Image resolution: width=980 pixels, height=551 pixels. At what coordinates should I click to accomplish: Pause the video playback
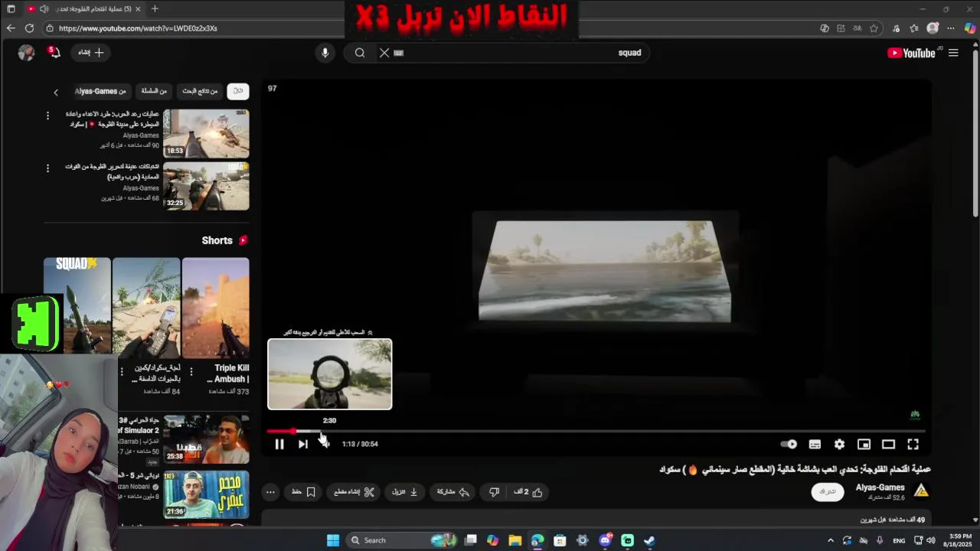coord(279,444)
